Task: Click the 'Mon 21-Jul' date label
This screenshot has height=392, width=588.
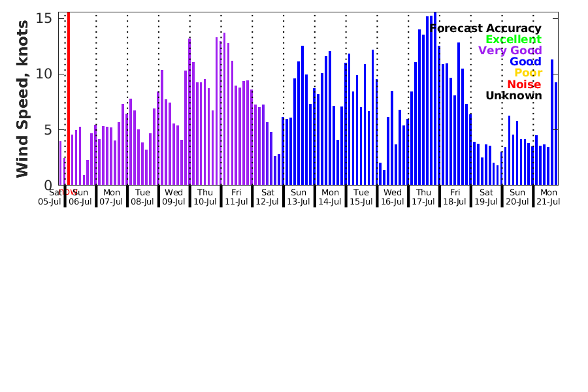Action: (x=548, y=197)
